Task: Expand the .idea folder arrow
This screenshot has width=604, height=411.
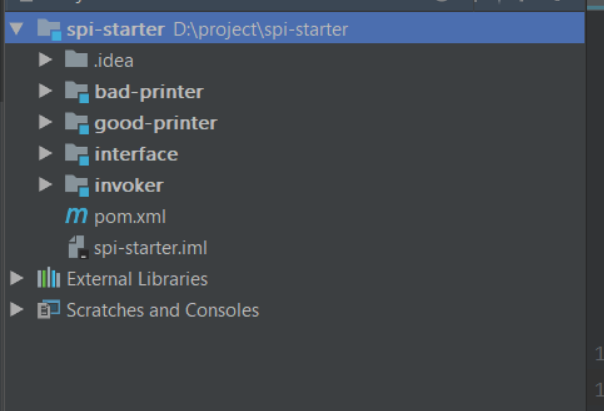Action: pyautogui.click(x=44, y=60)
